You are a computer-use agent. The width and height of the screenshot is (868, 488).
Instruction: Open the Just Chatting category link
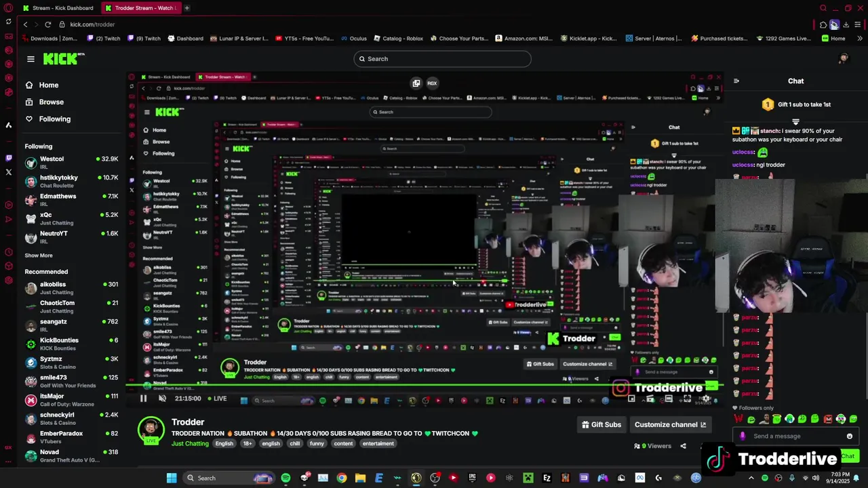click(190, 444)
